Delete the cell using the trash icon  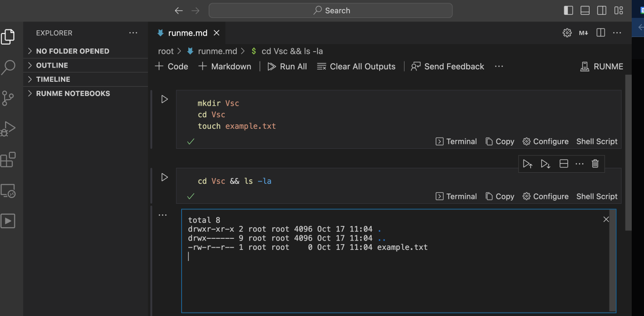click(595, 164)
